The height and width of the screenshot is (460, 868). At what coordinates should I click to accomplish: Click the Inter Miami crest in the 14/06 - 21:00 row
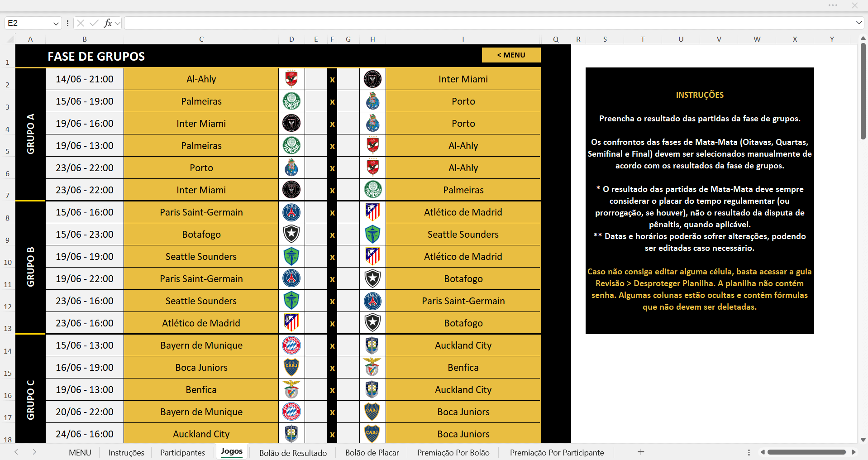point(372,79)
